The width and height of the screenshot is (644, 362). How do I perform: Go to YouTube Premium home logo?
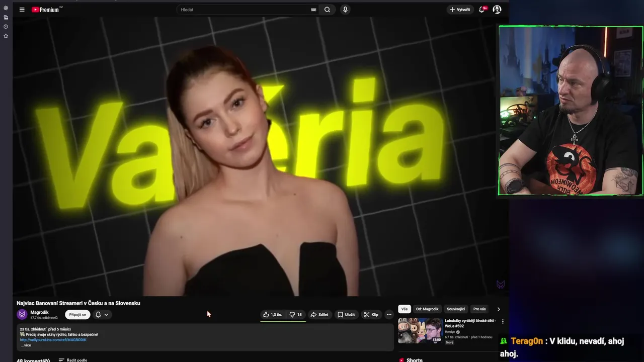(46, 10)
